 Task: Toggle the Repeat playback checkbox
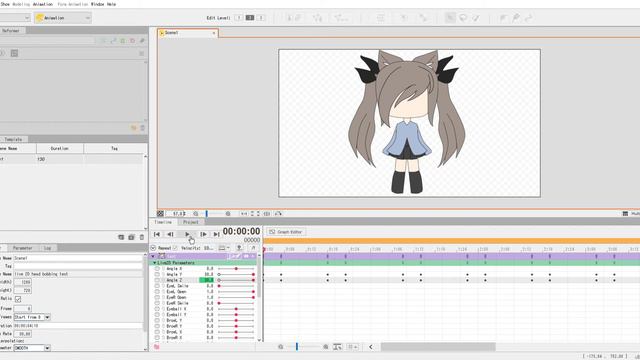[175, 248]
